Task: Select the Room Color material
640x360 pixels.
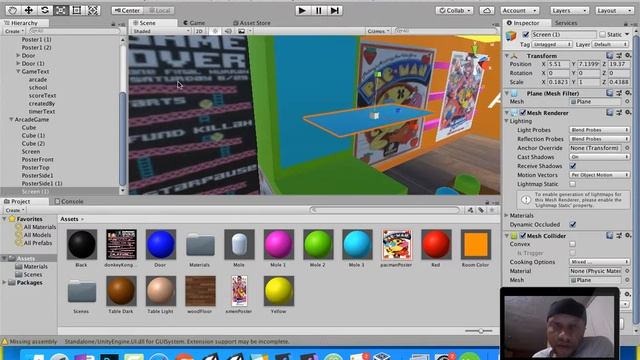Action: pos(476,244)
